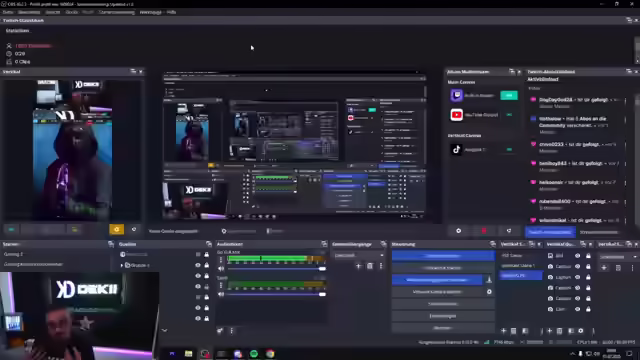Screen dimensions: 640x360
Task: Mute the first audio mixer channel speaker
Action: click(221, 269)
